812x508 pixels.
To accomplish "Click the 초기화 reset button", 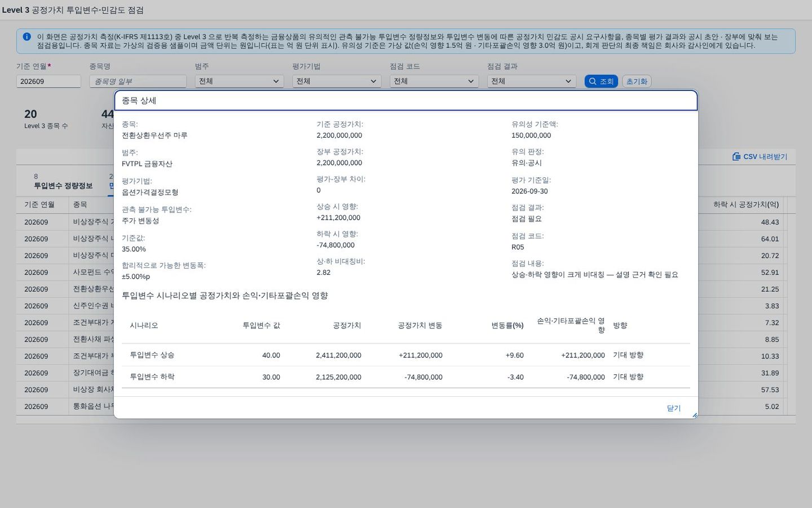I will pyautogui.click(x=637, y=81).
